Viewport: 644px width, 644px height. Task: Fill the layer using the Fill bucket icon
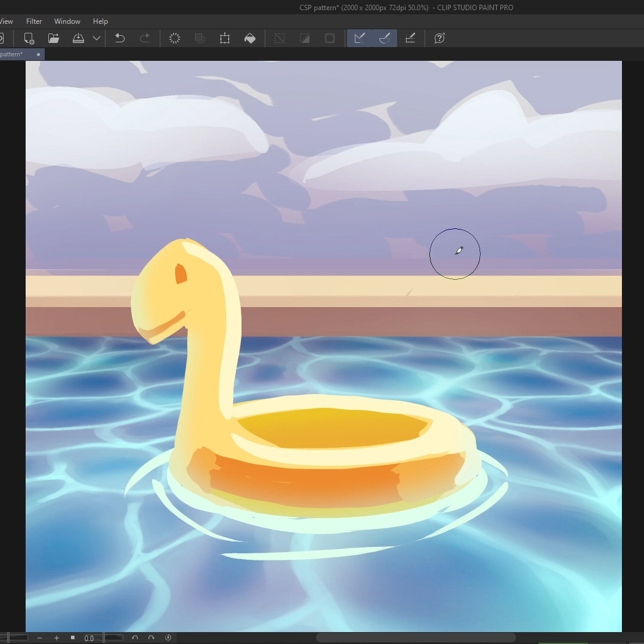(x=250, y=38)
